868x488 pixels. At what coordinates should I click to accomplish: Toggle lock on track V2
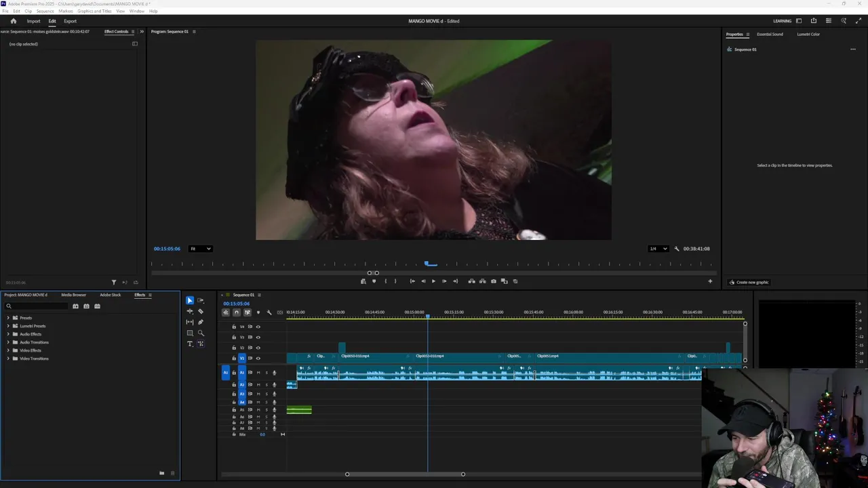234,348
